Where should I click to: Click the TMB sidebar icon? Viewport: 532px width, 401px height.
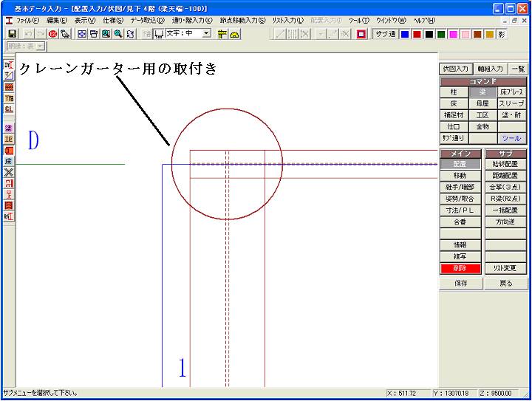[9, 98]
